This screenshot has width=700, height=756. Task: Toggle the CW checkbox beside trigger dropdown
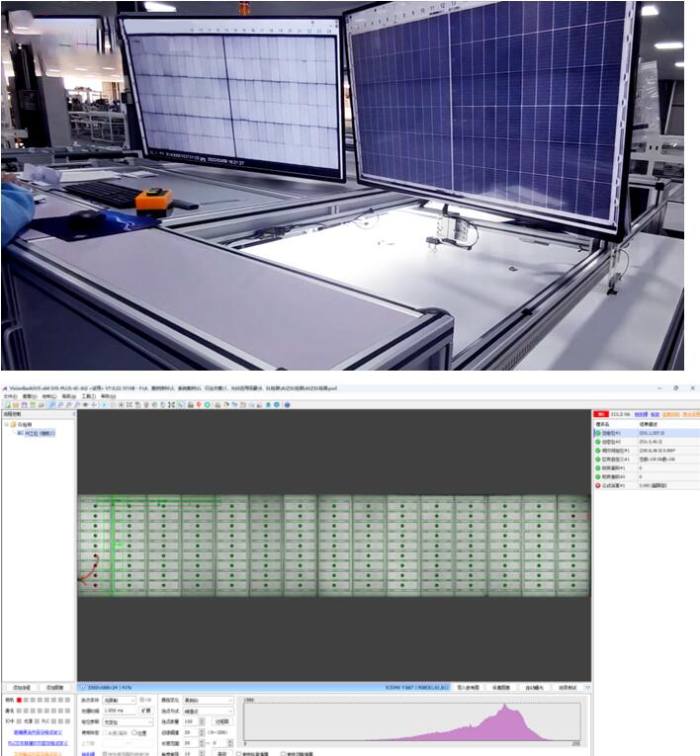[141, 700]
